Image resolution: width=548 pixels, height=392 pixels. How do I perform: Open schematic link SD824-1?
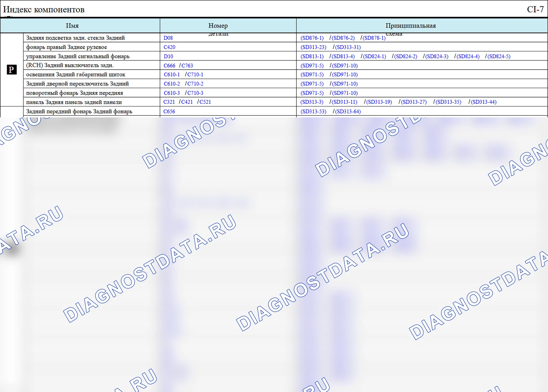tap(374, 56)
